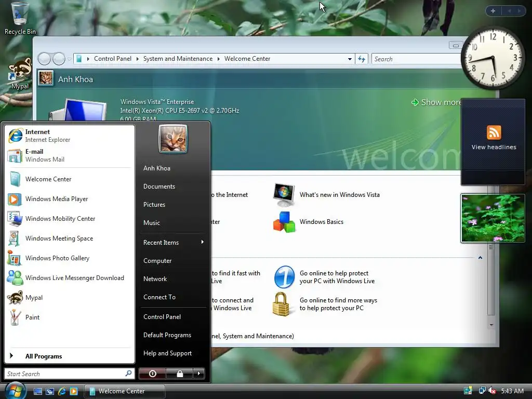Expand arrow after System and Maintenance breadcrumb
This screenshot has height=399, width=532.
219,59
